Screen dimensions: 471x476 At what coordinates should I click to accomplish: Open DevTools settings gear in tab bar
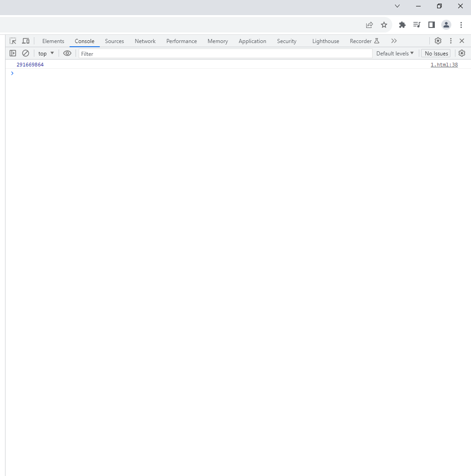point(438,41)
